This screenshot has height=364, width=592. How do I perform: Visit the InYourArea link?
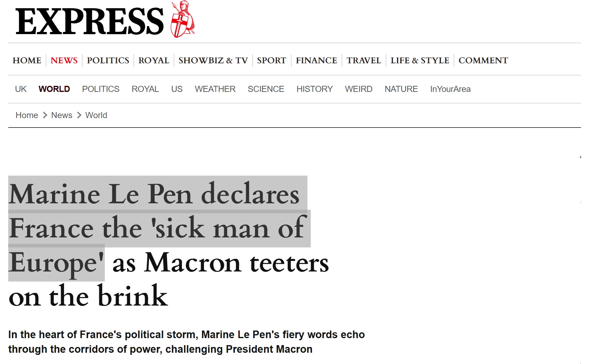click(x=450, y=89)
